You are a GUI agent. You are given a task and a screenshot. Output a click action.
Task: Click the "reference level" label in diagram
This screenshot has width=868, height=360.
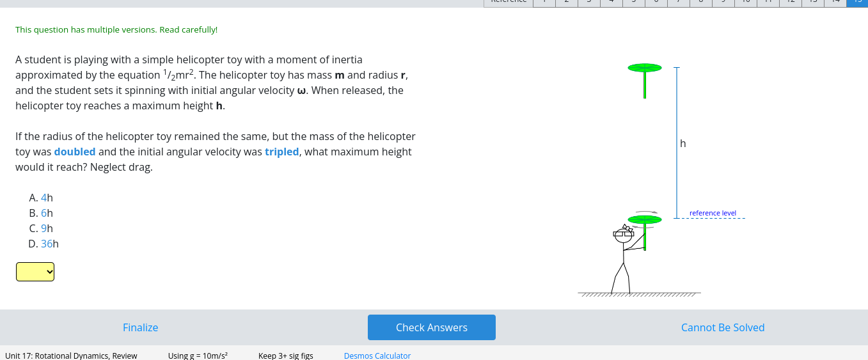pyautogui.click(x=713, y=213)
